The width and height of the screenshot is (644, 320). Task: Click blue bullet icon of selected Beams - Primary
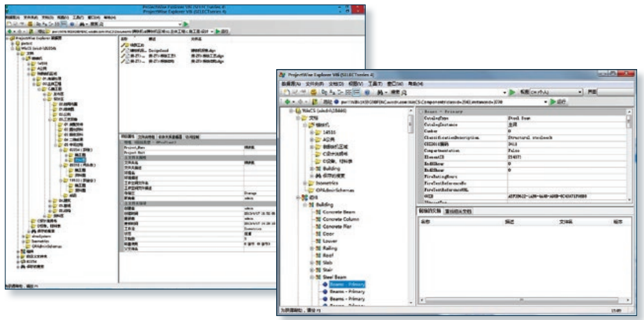pos(325,284)
